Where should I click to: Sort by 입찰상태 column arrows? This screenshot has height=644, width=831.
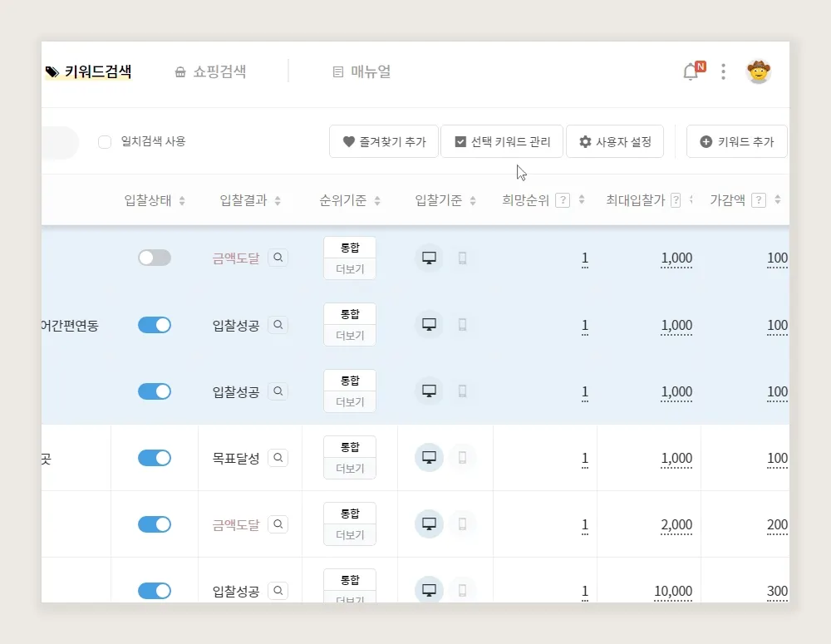click(x=182, y=200)
